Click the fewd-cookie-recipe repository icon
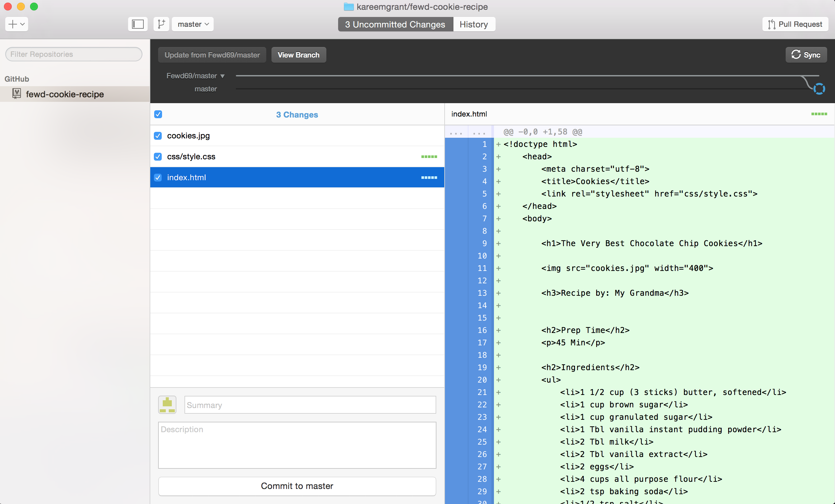The height and width of the screenshot is (504, 835). pos(16,94)
